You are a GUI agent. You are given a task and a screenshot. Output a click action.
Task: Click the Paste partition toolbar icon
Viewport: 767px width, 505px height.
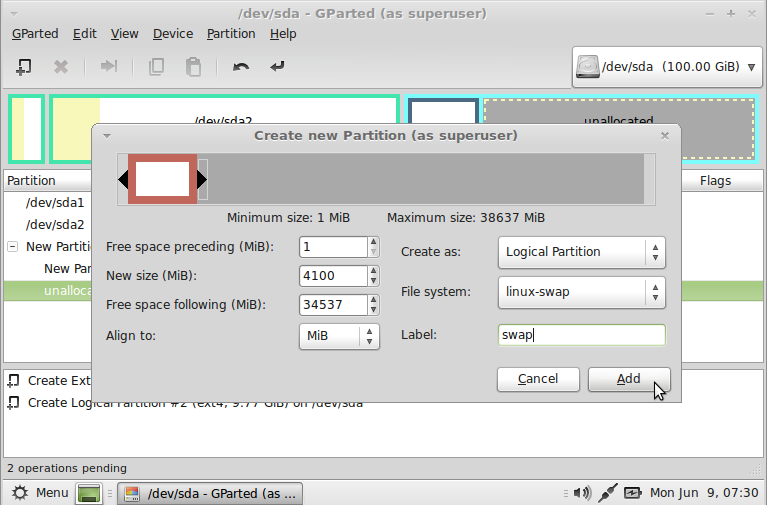pyautogui.click(x=193, y=67)
